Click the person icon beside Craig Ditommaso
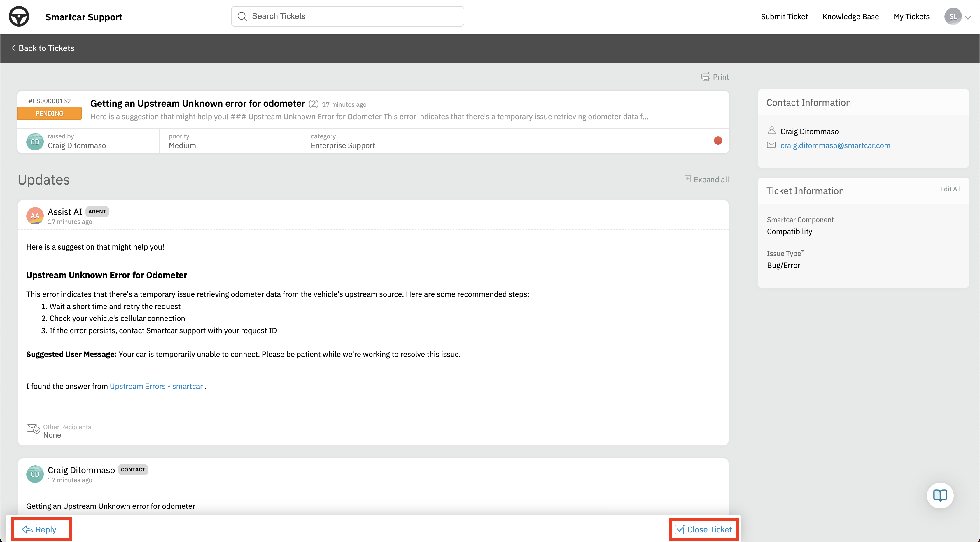Viewport: 980px width, 542px height. pos(771,130)
